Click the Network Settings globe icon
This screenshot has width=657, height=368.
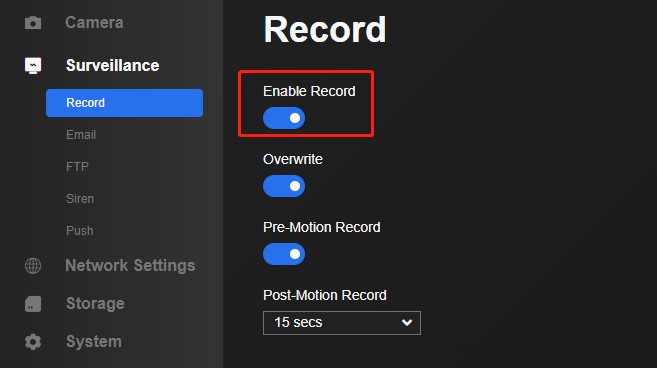33,266
